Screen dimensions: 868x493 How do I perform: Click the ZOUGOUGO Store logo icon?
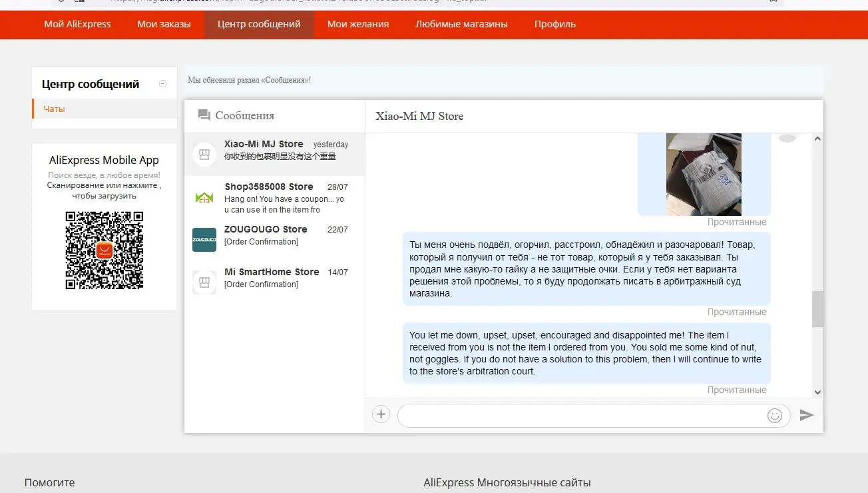[204, 240]
